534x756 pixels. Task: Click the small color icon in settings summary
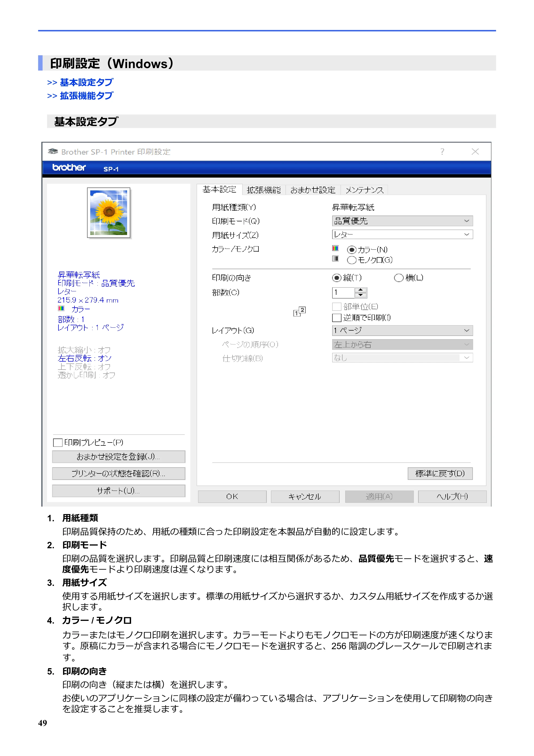[61, 308]
